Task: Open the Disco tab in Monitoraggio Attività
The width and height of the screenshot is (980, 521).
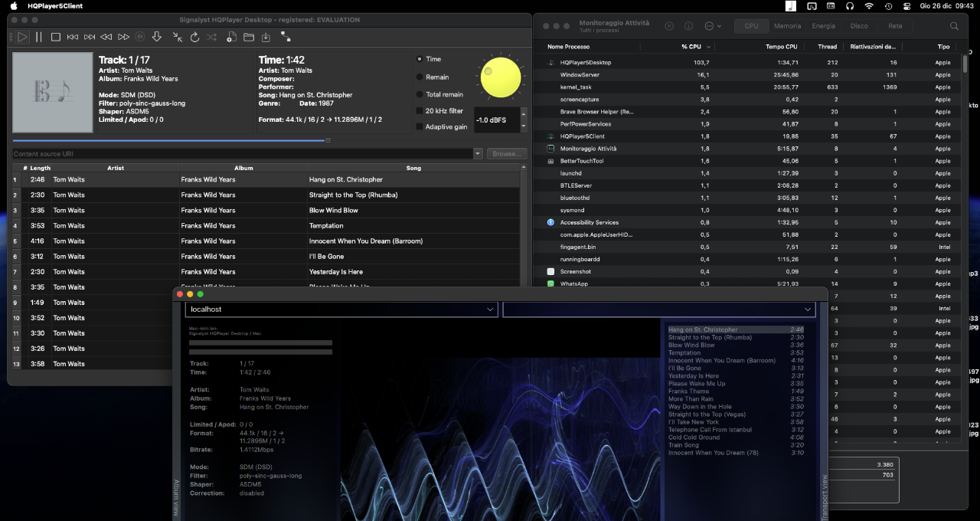Action: pos(859,26)
